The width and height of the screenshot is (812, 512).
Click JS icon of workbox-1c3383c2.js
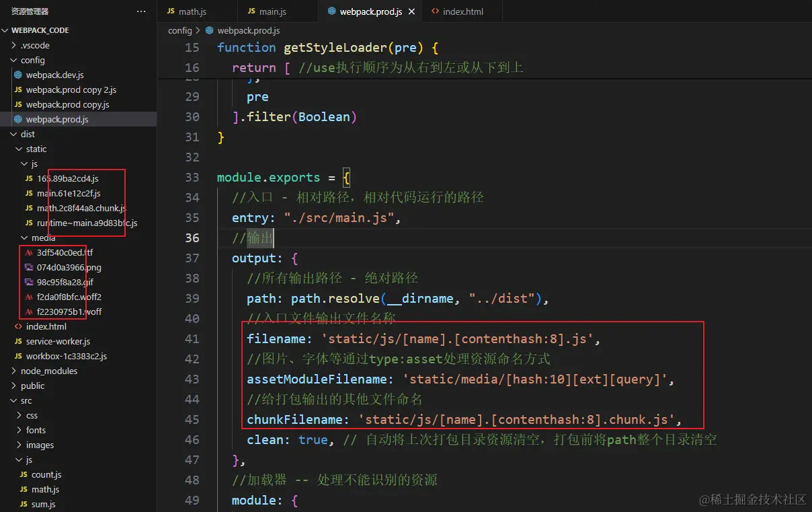click(18, 356)
